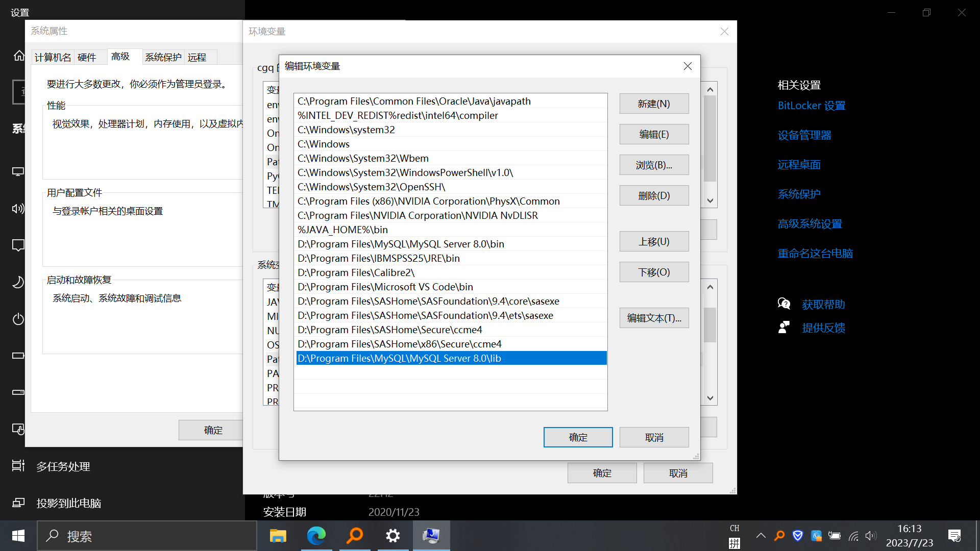Select the %JAVA_HOME%\bin path entry
The width and height of the screenshot is (980, 551).
pyautogui.click(x=342, y=230)
